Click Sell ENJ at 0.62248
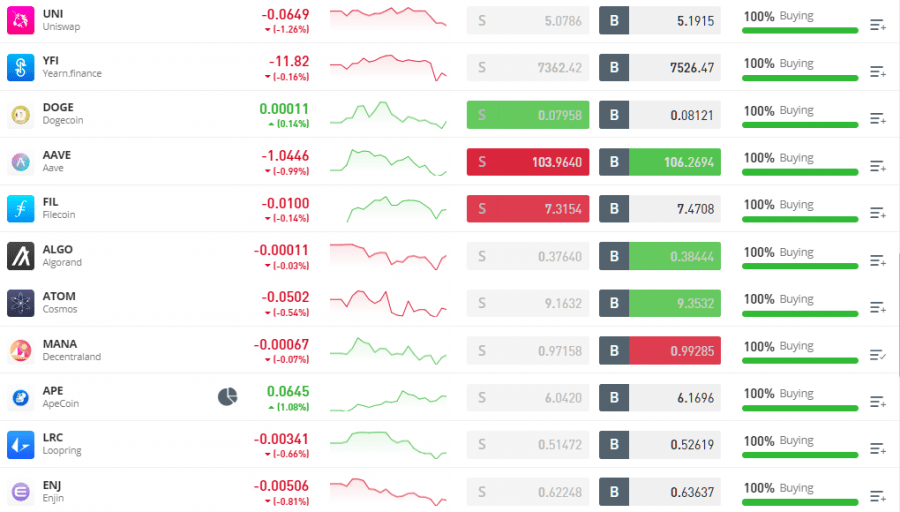This screenshot has width=900, height=512. click(528, 492)
